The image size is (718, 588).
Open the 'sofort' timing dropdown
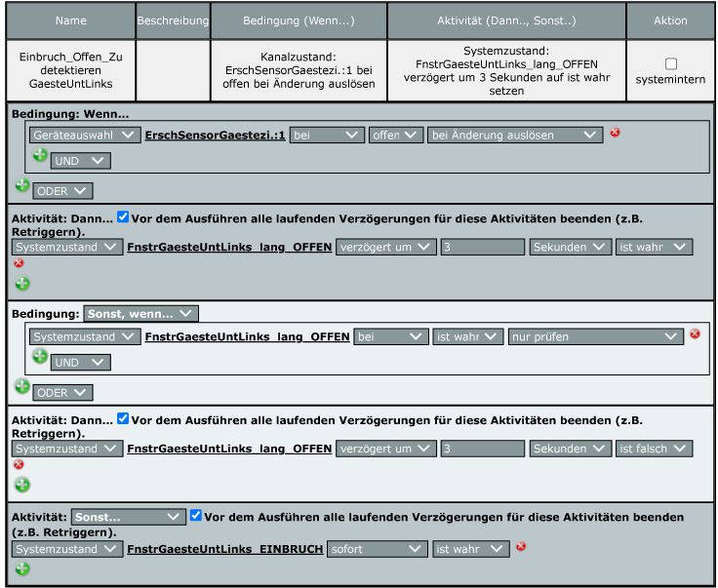(378, 549)
